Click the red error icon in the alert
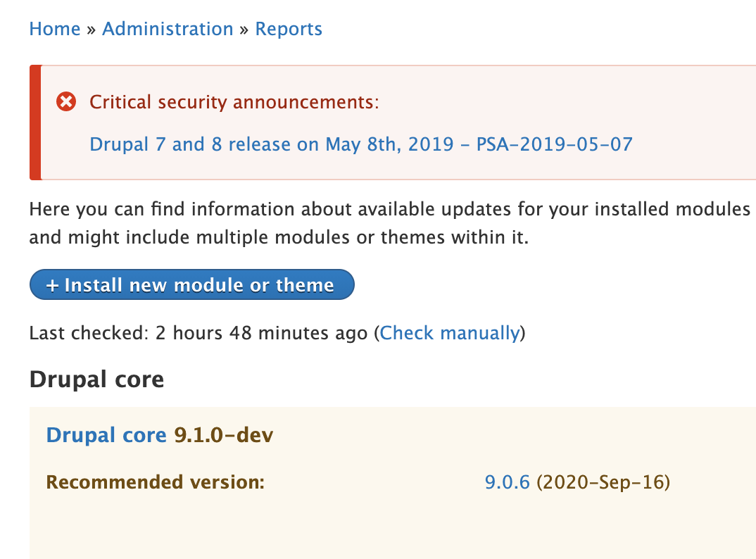This screenshot has height=559, width=756. click(x=66, y=102)
